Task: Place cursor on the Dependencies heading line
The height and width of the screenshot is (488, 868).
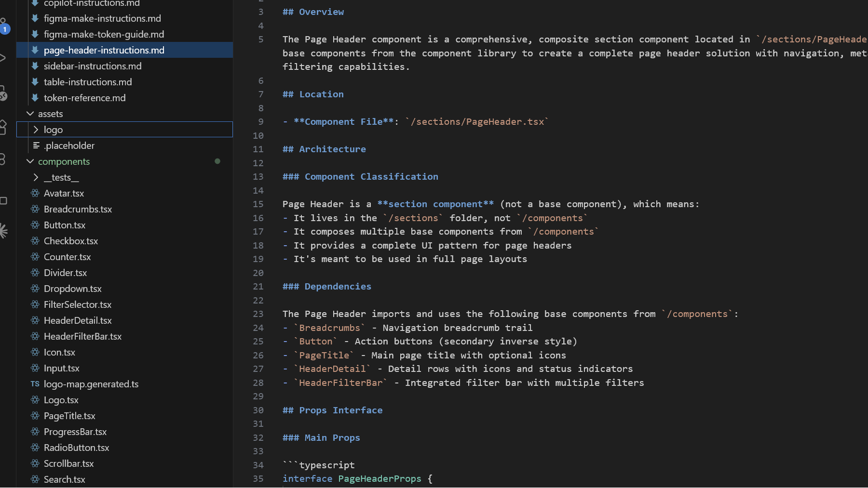Action: click(338, 287)
